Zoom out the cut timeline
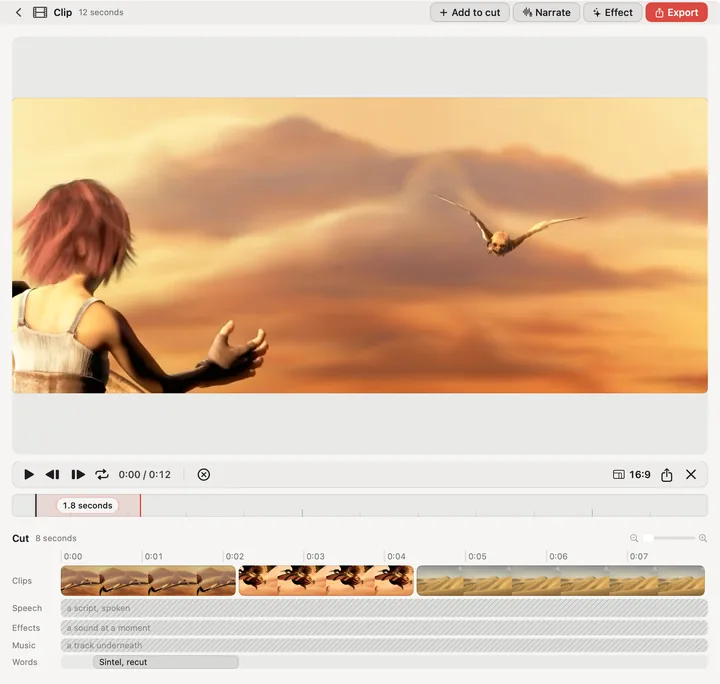This screenshot has width=720, height=684. click(634, 538)
